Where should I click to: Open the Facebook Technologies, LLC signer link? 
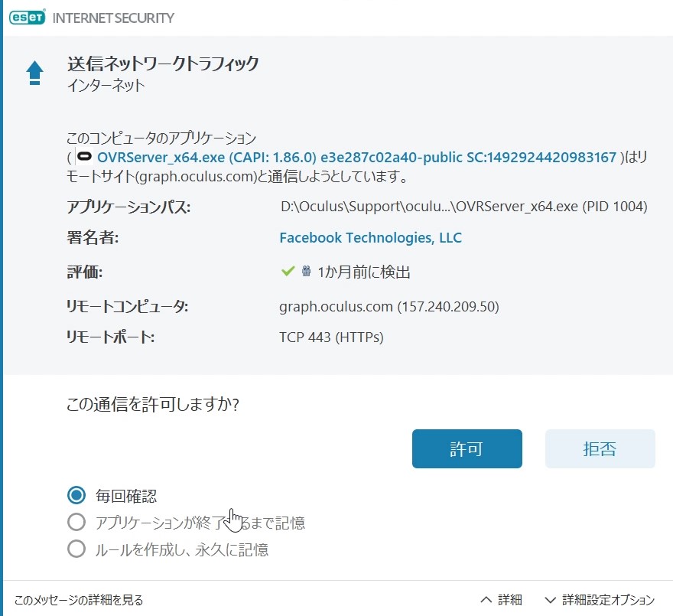pyautogui.click(x=370, y=237)
